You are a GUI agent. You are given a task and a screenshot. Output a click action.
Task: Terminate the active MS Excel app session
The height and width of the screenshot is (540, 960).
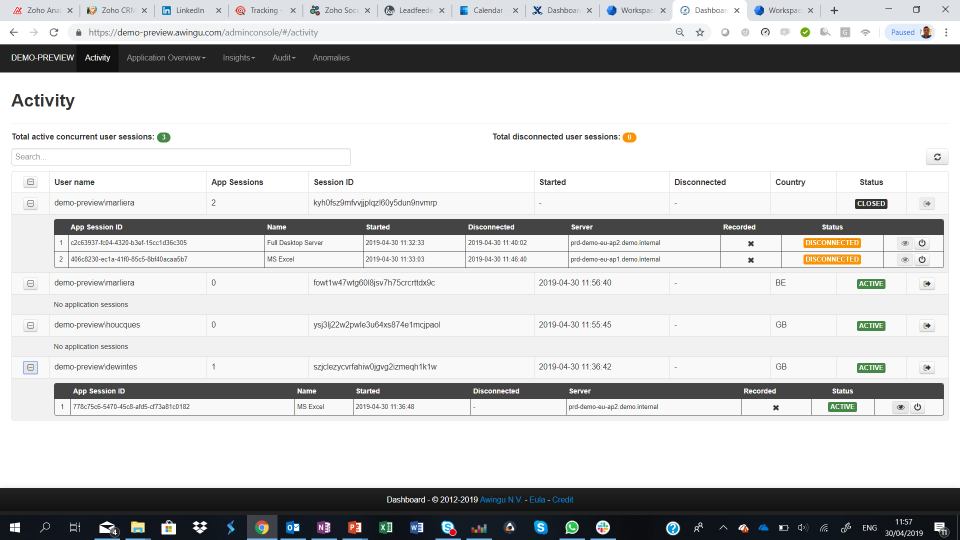[917, 407]
